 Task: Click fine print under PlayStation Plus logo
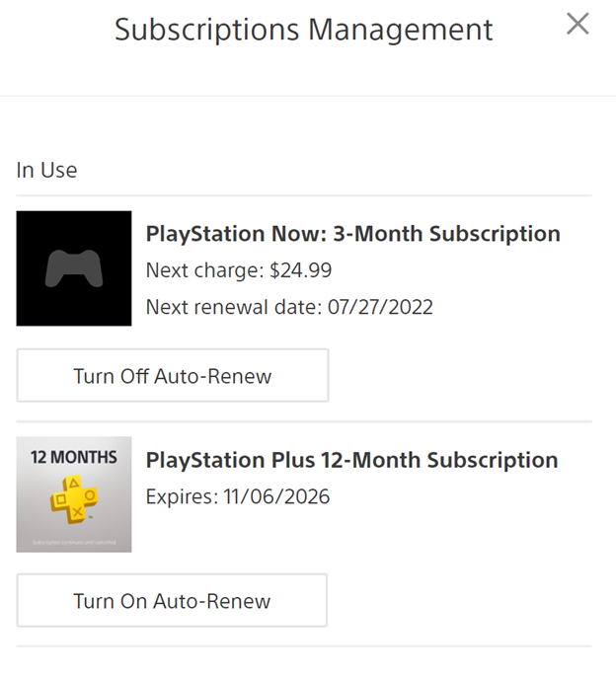[x=74, y=543]
